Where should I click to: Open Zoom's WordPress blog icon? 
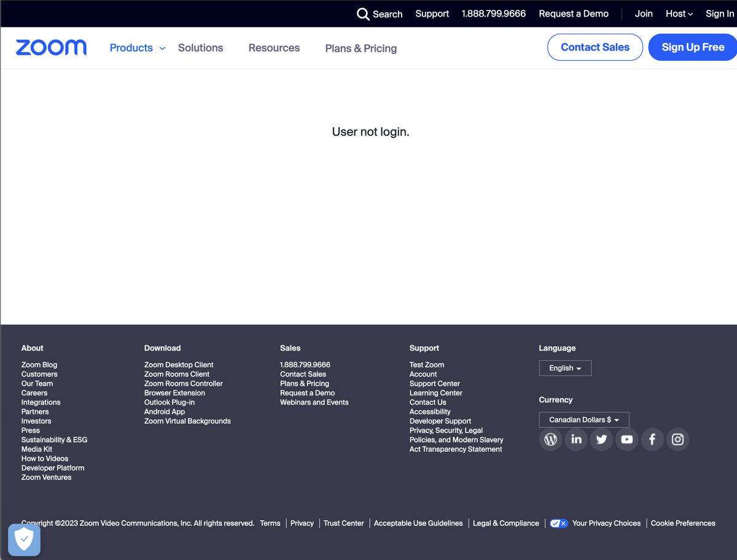click(x=550, y=439)
